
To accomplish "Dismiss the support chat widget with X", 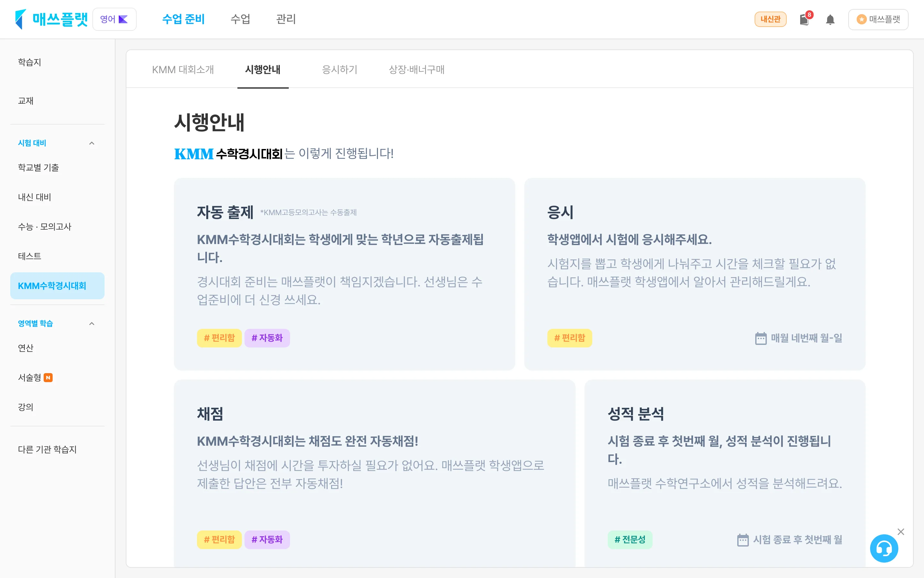I will (x=901, y=532).
